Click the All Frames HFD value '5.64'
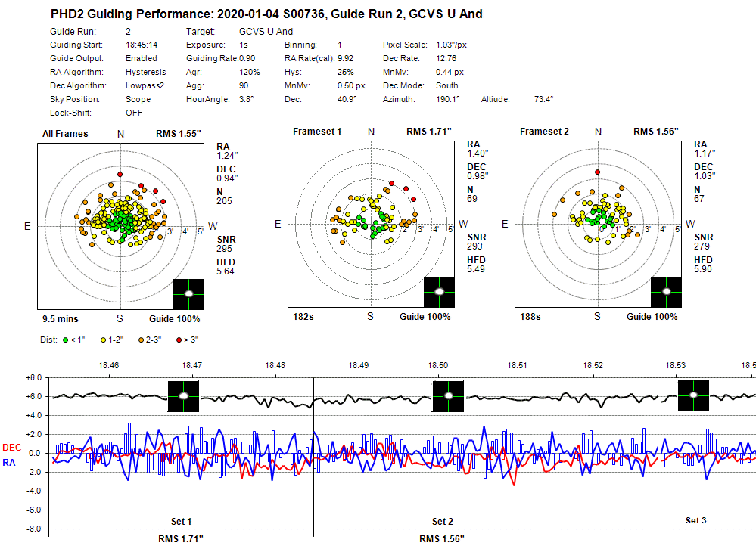Image resolution: width=756 pixels, height=555 pixels. (x=226, y=271)
